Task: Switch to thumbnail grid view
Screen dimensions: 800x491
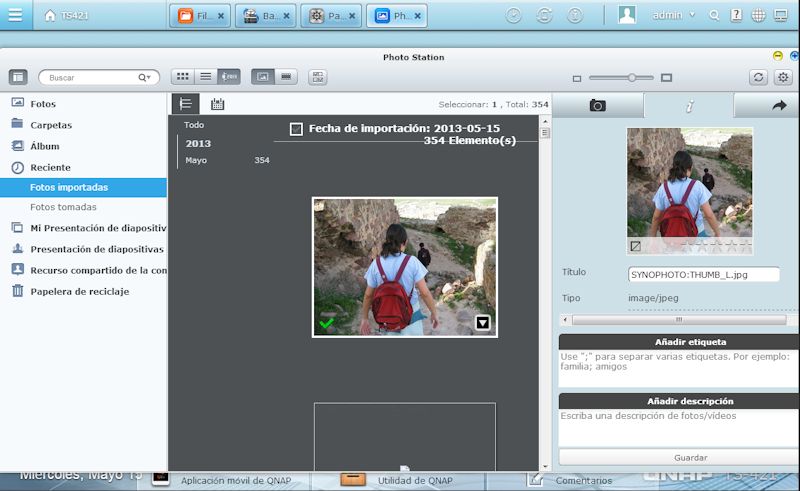Action: click(x=183, y=77)
